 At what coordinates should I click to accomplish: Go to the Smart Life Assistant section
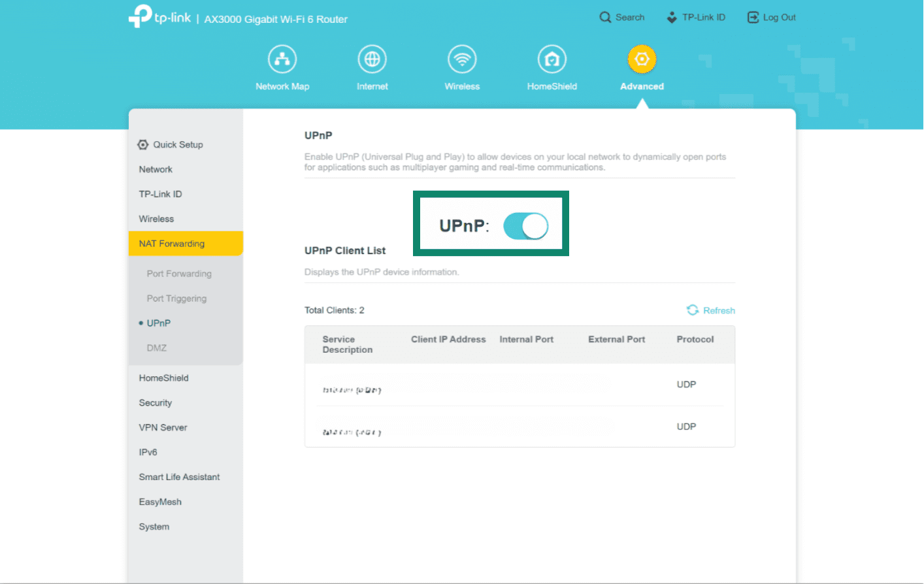tap(179, 477)
